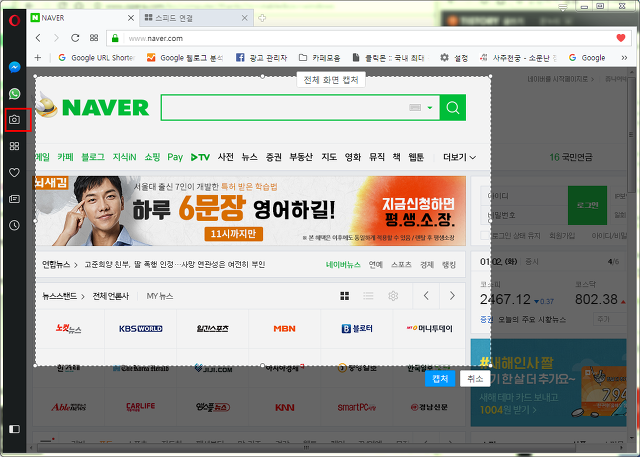The height and width of the screenshot is (457, 640).
Task: Switch to MY 뉴스
Action: (160, 296)
